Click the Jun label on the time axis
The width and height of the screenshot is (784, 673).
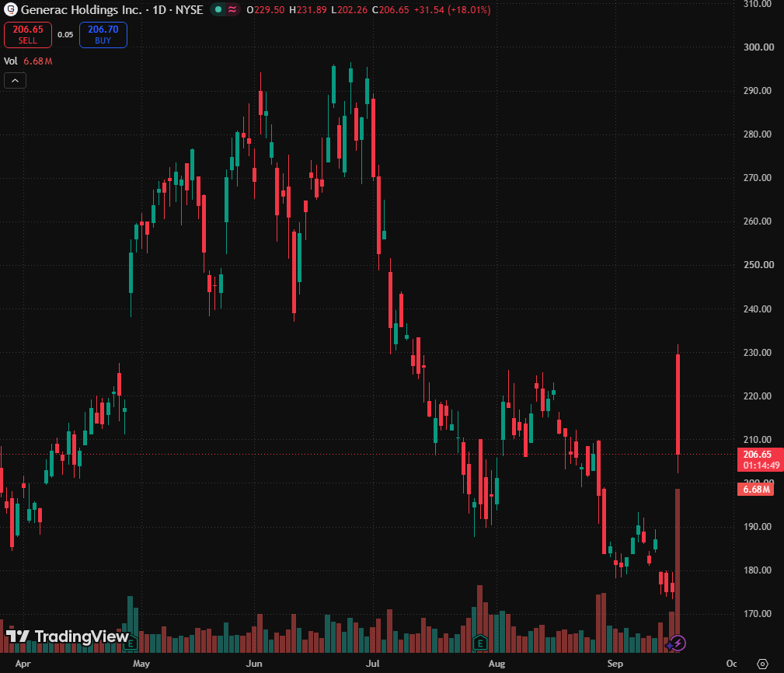click(255, 664)
